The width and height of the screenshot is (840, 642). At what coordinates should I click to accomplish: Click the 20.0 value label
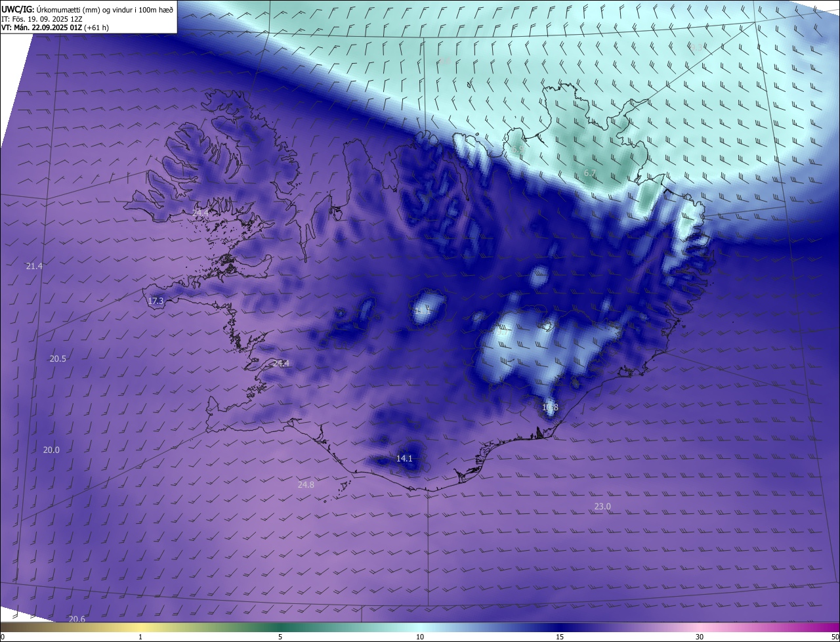[51, 450]
